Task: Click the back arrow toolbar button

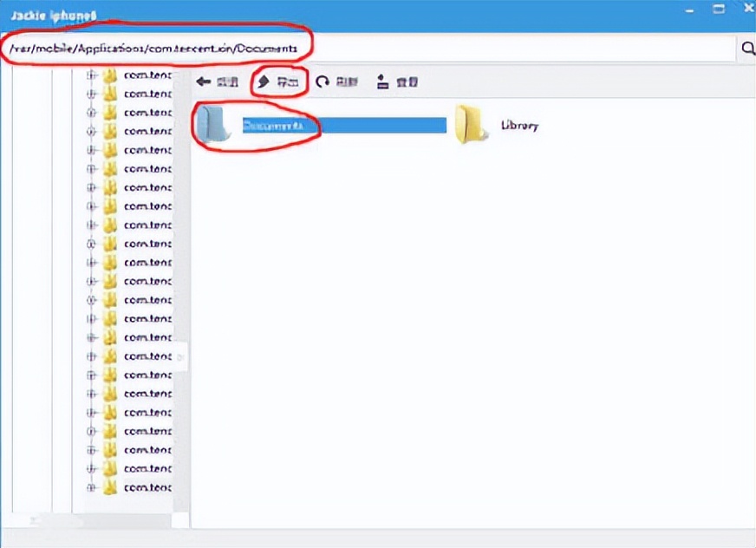Action: click(217, 82)
